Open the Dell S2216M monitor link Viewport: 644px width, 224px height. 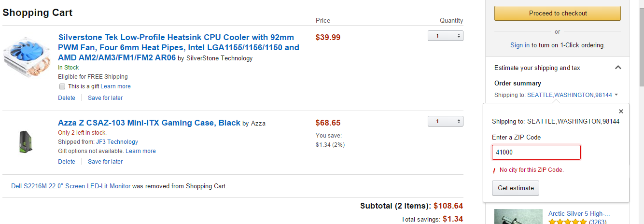(71, 186)
